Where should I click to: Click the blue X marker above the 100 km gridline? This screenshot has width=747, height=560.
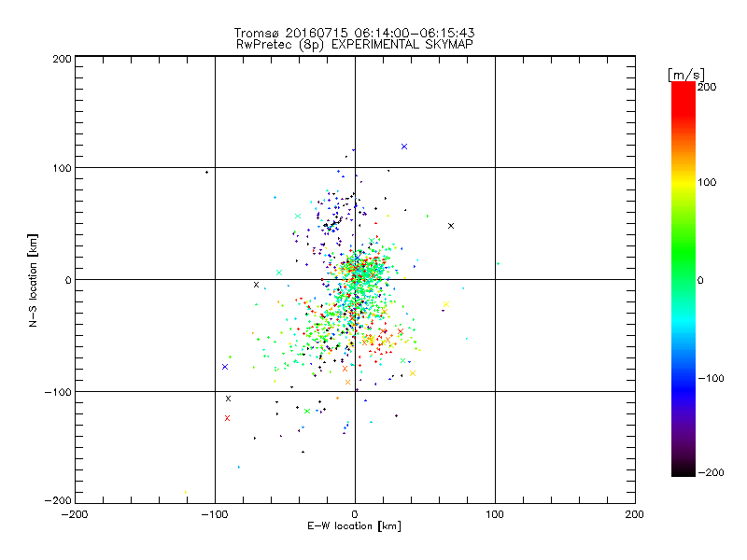404,147
